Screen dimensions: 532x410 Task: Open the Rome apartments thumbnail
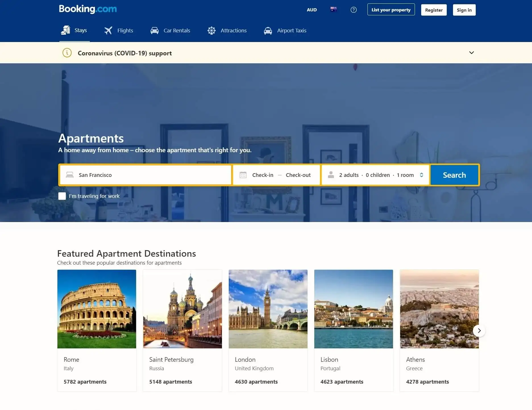click(97, 309)
